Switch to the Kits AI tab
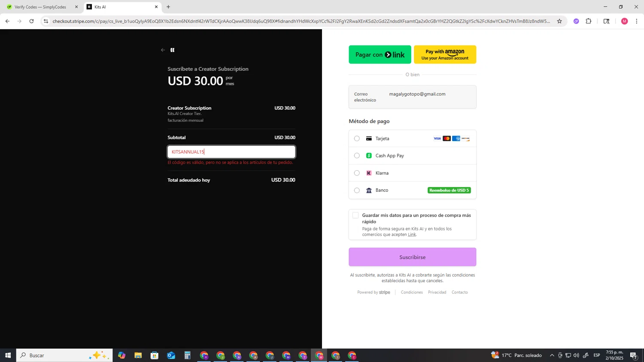The width and height of the screenshot is (644, 362). pyautogui.click(x=122, y=7)
